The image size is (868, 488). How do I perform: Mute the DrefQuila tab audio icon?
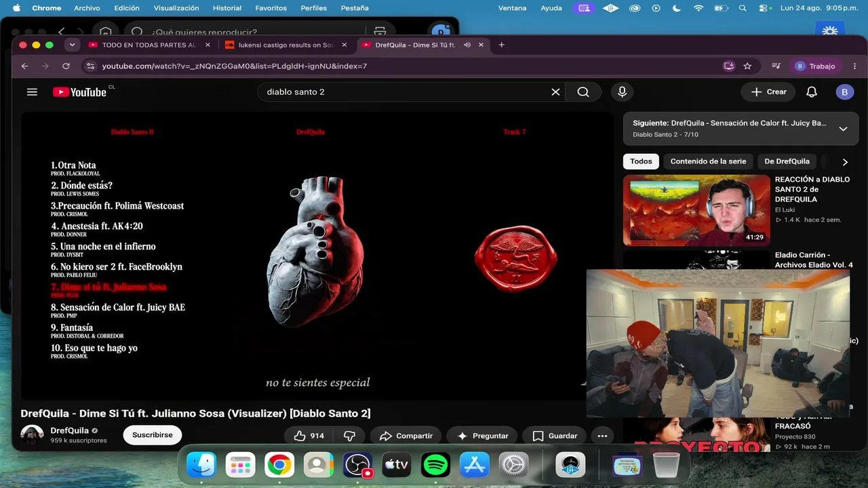tap(467, 45)
